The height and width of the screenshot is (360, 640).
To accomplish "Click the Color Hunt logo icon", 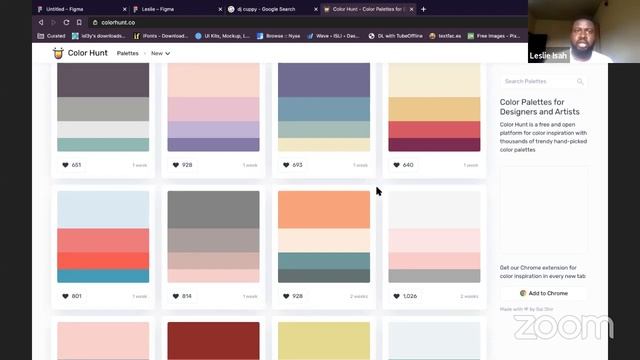I will (x=58, y=53).
